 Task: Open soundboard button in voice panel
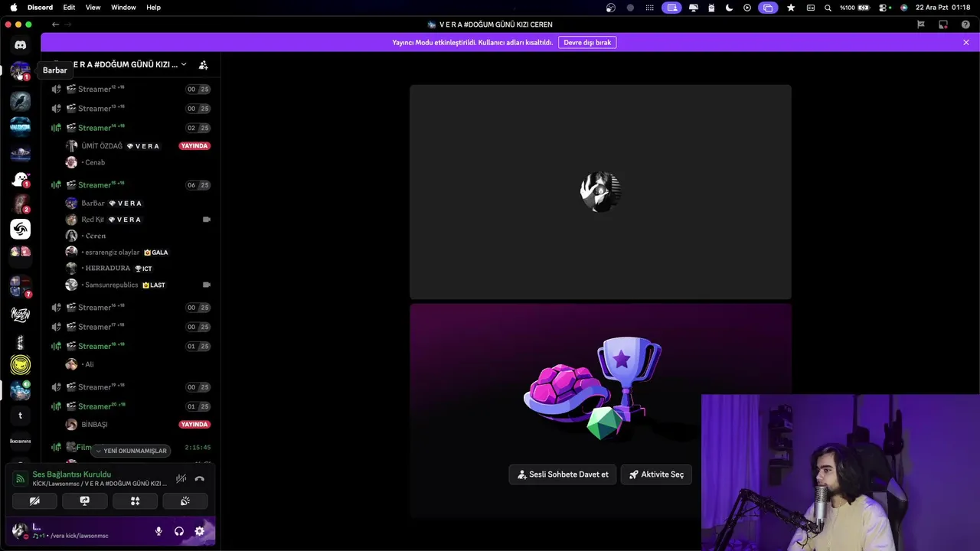pyautogui.click(x=185, y=501)
